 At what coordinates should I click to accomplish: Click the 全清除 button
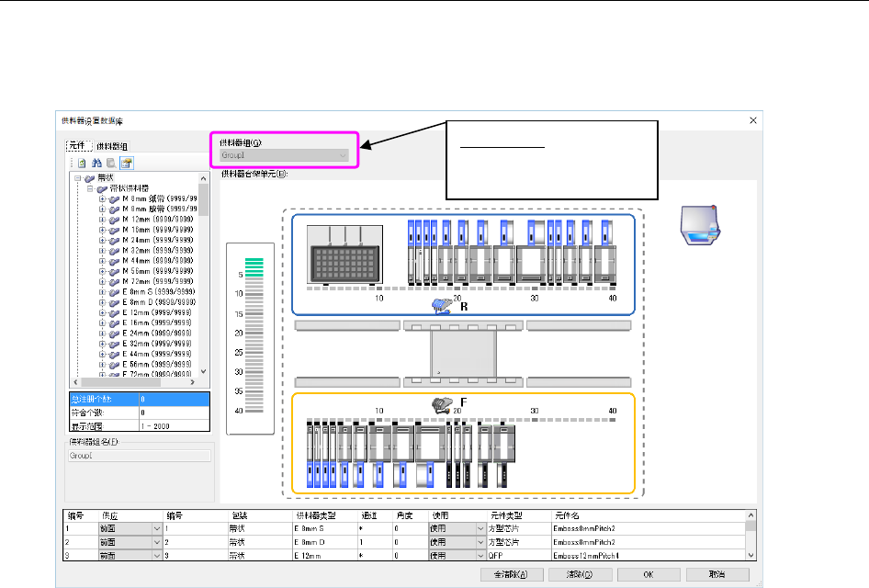(x=511, y=573)
